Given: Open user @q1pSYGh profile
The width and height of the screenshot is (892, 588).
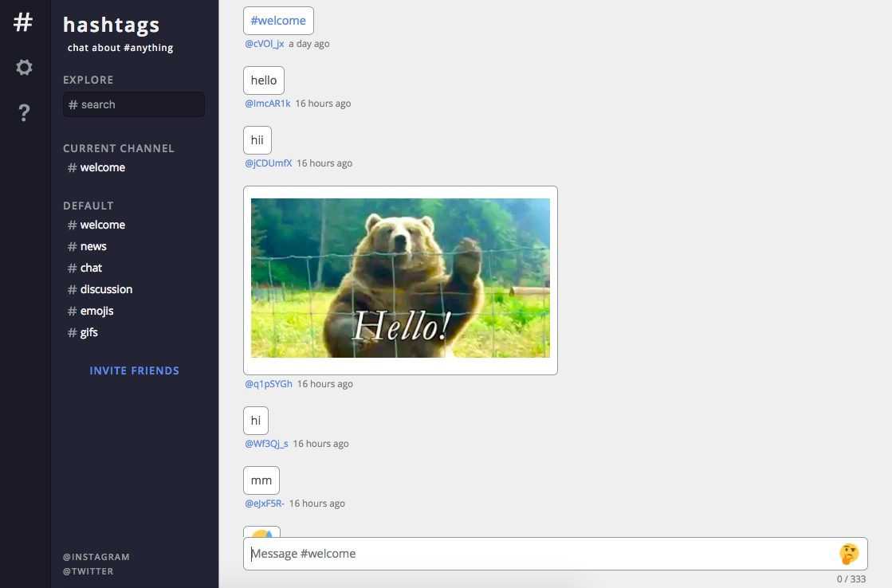Looking at the screenshot, I should (x=269, y=384).
